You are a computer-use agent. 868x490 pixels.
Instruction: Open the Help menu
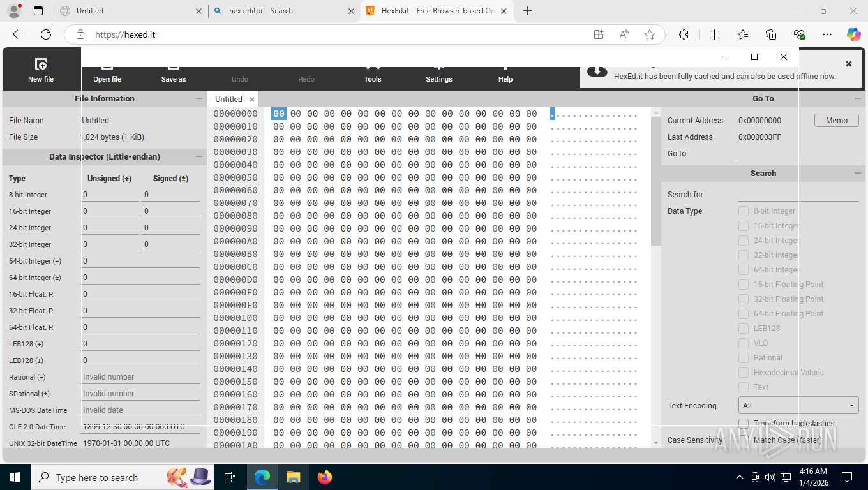(x=505, y=79)
